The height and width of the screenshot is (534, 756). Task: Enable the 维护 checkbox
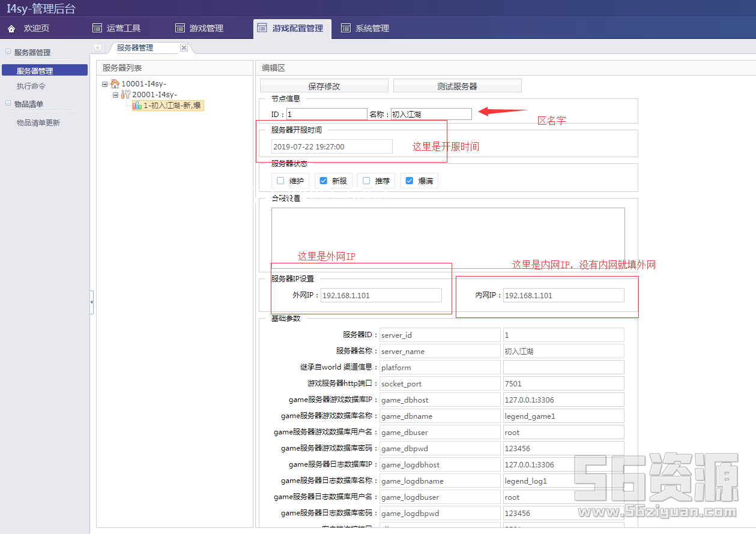click(280, 181)
